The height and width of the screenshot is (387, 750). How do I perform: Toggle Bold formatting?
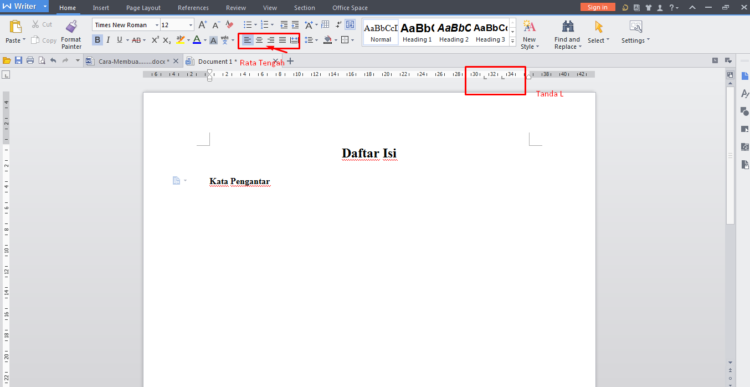(98, 40)
